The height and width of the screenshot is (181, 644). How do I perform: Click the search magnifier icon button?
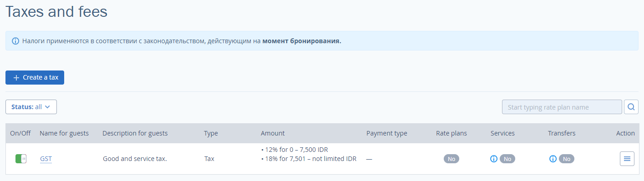(631, 107)
